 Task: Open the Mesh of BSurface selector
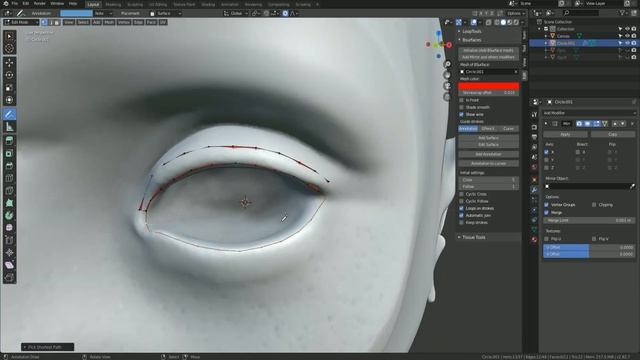coord(489,72)
